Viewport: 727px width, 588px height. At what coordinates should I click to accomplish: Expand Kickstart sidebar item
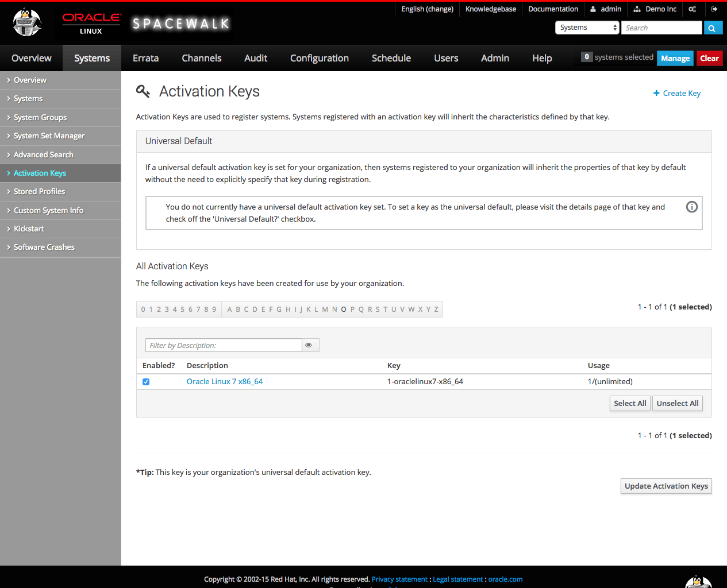click(x=60, y=229)
